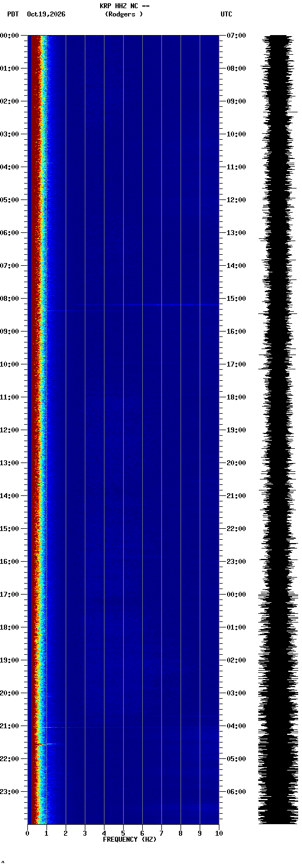Image resolution: width=302 pixels, height=868 pixels.
Task: Click 06:00 on the PDT axis
Action: (10, 233)
